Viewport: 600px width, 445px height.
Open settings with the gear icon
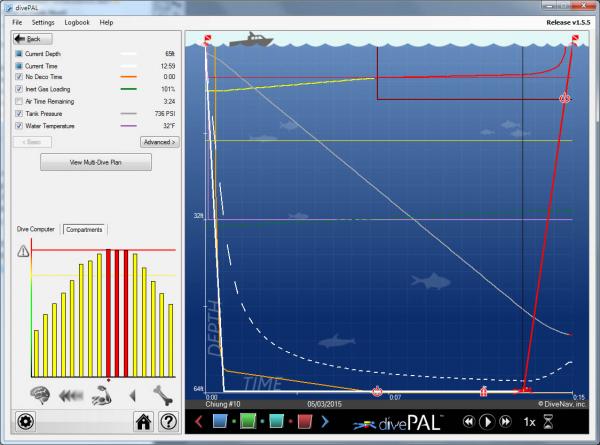pos(24,421)
